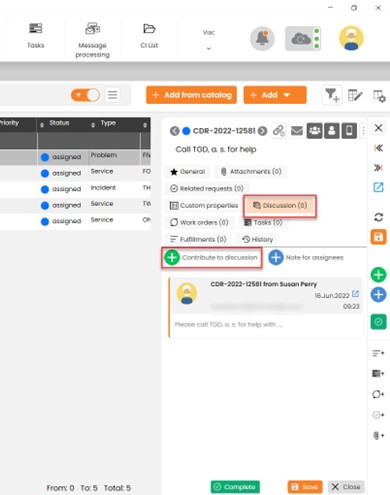390x495 pixels.
Task: Open the Work orders (0) tab
Action: tap(199, 222)
